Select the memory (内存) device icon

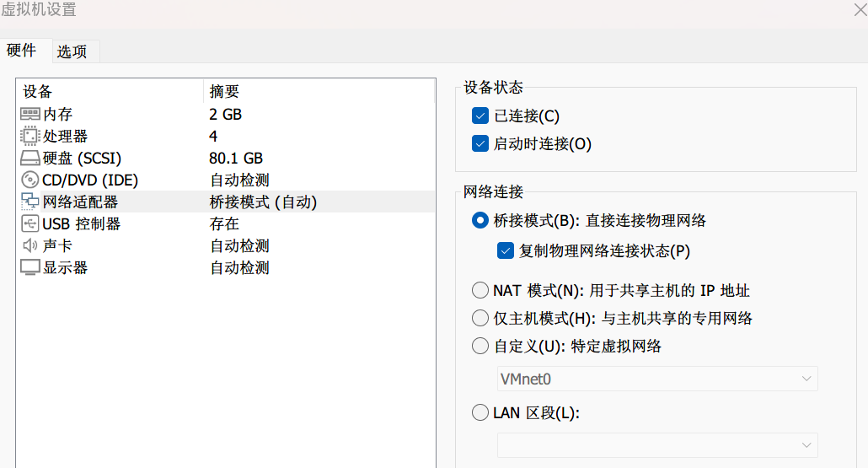click(29, 114)
